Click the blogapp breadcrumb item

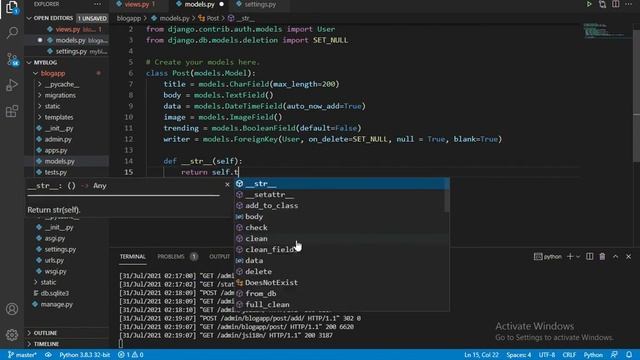(129, 18)
